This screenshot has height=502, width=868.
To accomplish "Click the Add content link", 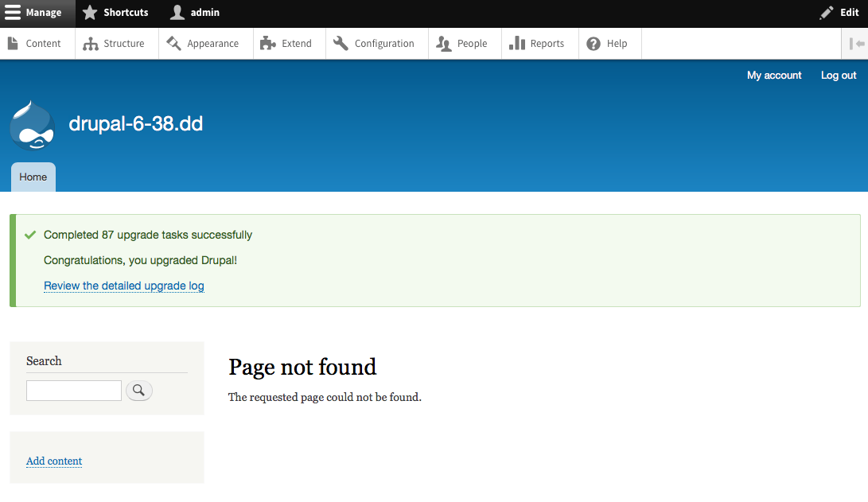I will [x=54, y=461].
